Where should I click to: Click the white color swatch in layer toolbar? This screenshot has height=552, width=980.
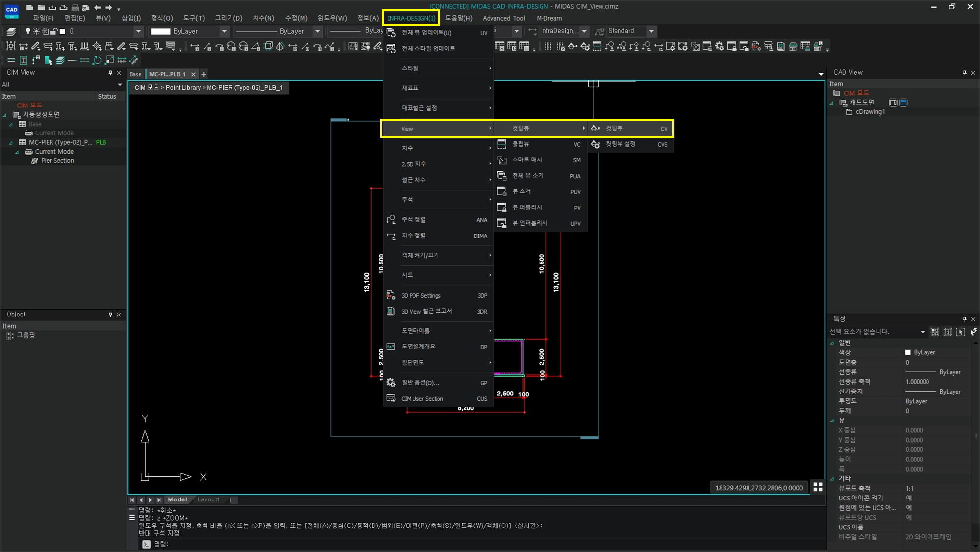pos(160,31)
